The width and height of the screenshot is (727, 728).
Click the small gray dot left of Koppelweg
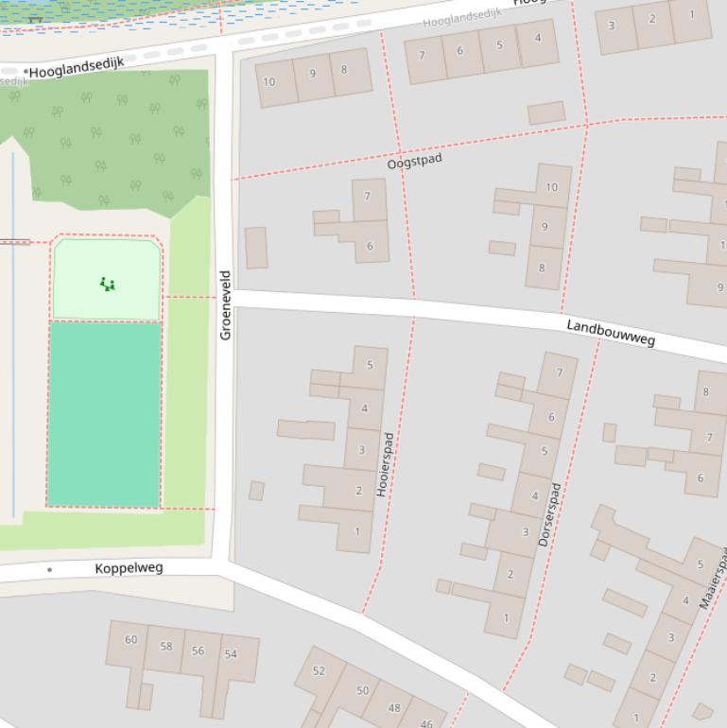[x=49, y=570]
